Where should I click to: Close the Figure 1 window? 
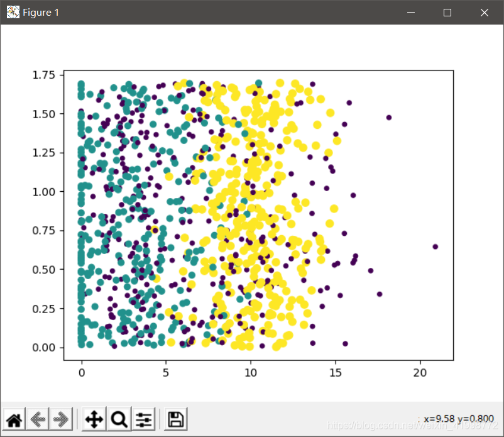[x=484, y=12]
